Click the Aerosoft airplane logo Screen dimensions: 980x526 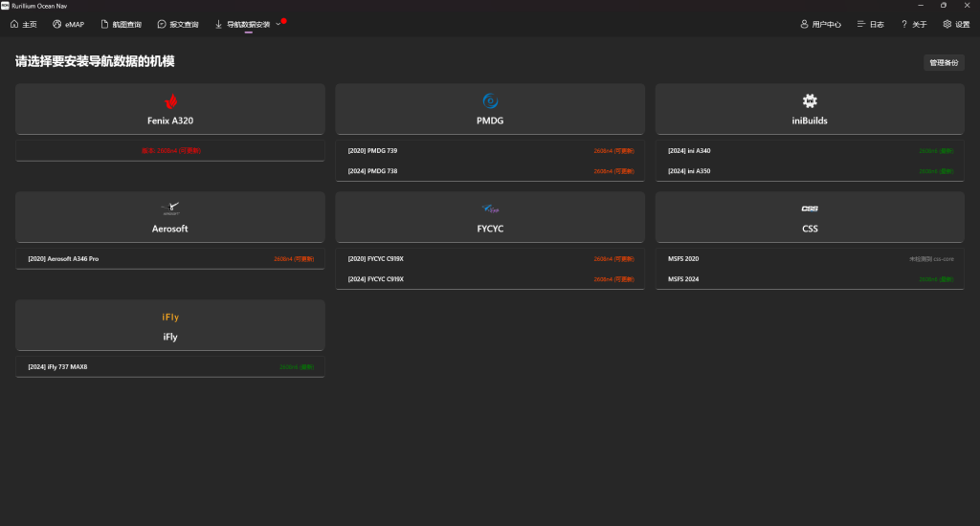click(170, 208)
